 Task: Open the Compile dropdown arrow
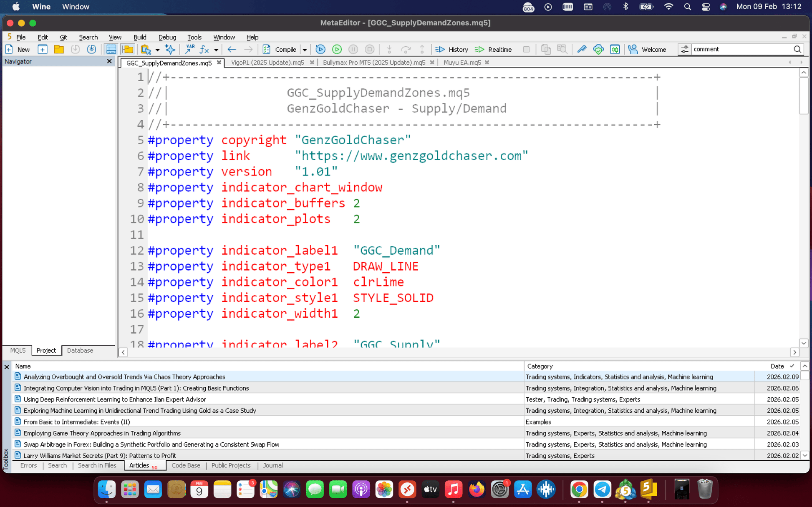305,49
